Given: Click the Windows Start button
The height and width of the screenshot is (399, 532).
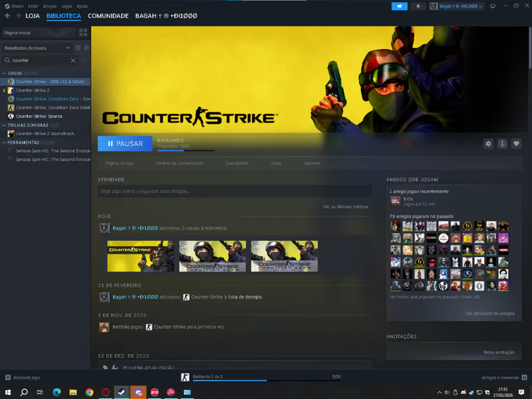Looking at the screenshot, I should tap(8, 392).
